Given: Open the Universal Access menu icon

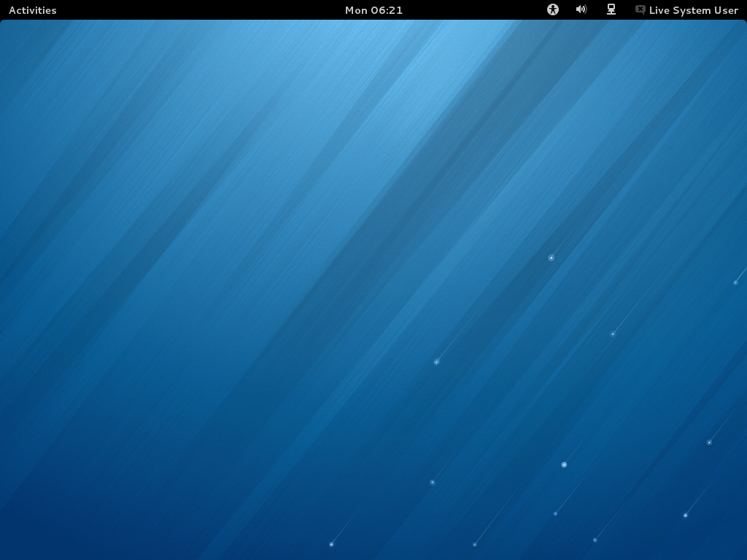Looking at the screenshot, I should tap(553, 9).
